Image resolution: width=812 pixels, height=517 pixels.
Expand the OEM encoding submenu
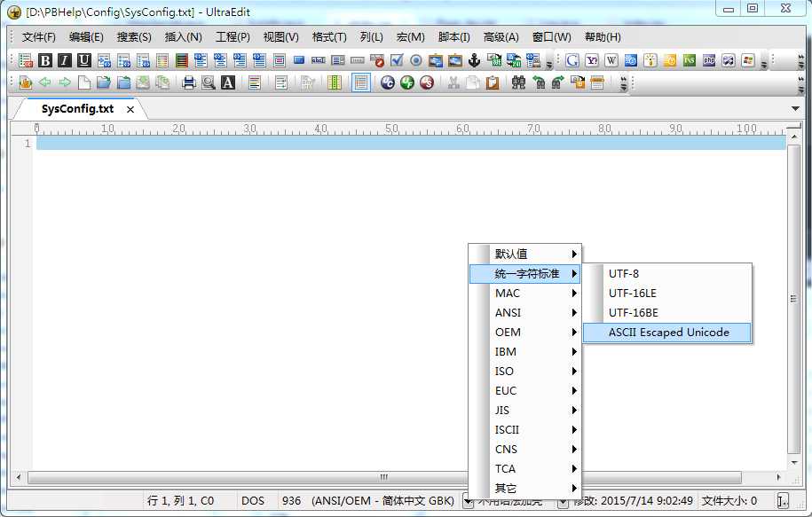(524, 333)
